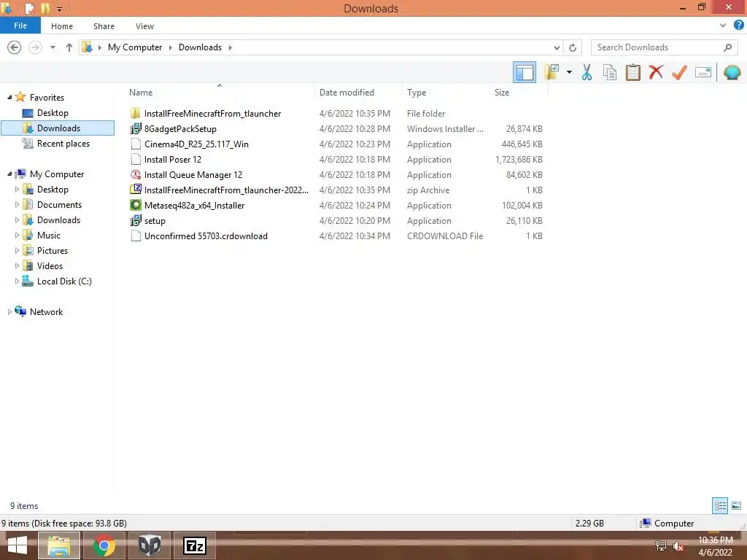Click the Forward navigation arrow
Screen dimensions: 747x560
35,47
